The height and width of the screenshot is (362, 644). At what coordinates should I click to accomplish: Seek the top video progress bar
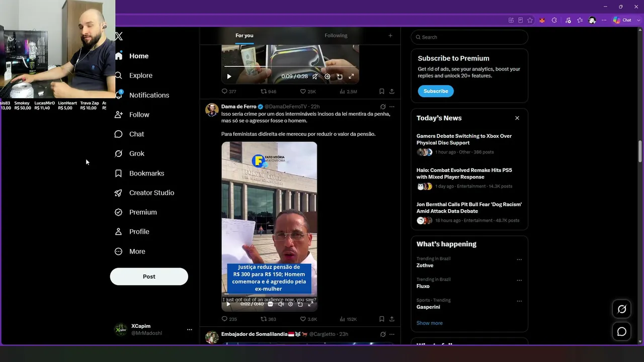coord(290,66)
